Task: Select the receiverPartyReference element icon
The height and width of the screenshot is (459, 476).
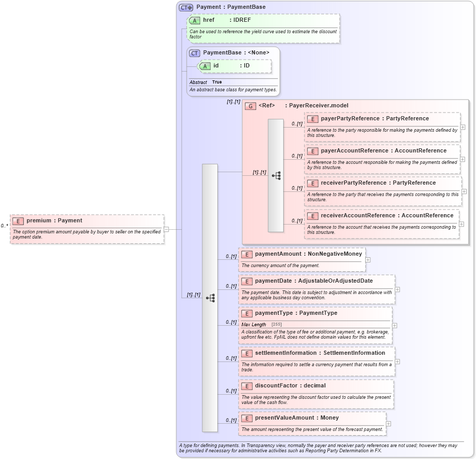Action: point(313,183)
